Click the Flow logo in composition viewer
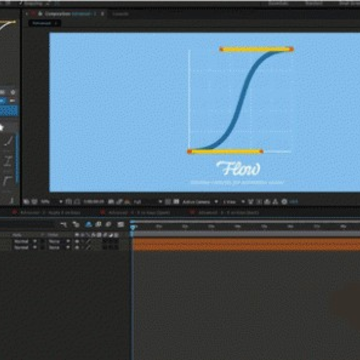Image resolution: width=360 pixels, height=360 pixels. 238,168
